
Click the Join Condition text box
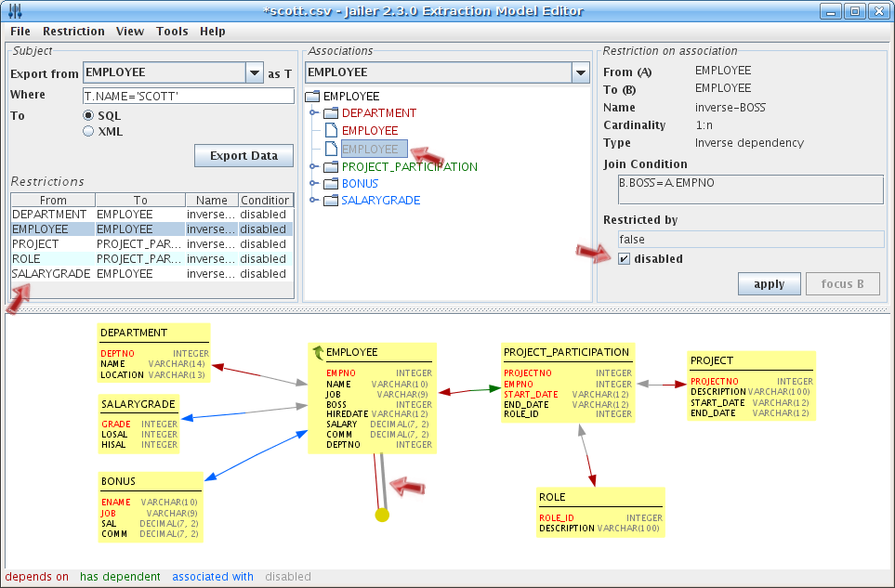pos(751,189)
